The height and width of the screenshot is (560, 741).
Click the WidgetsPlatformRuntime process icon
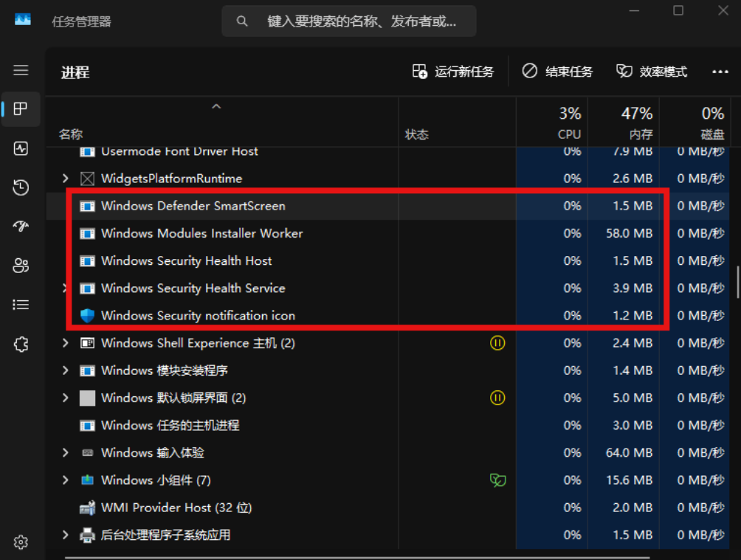(87, 179)
